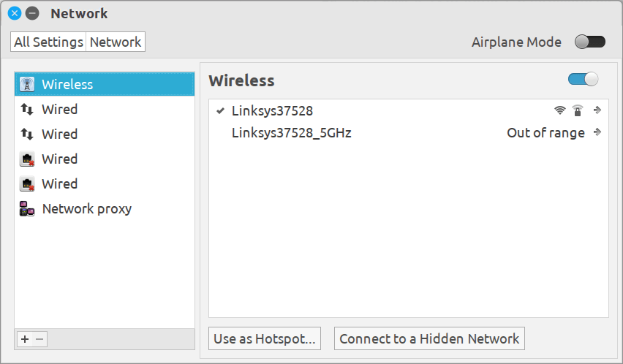Click the second Wired arrows icon
Image resolution: width=623 pixels, height=364 pixels.
pos(27,134)
